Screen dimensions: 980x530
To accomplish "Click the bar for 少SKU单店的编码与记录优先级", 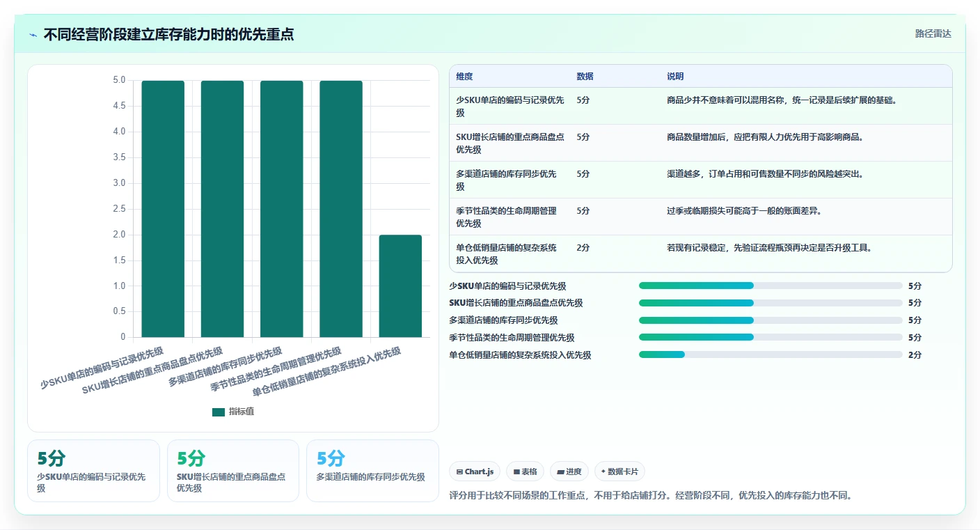I will [163, 209].
